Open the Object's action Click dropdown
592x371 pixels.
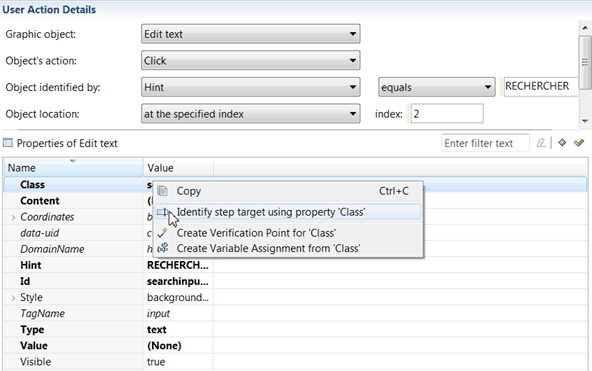pos(251,60)
